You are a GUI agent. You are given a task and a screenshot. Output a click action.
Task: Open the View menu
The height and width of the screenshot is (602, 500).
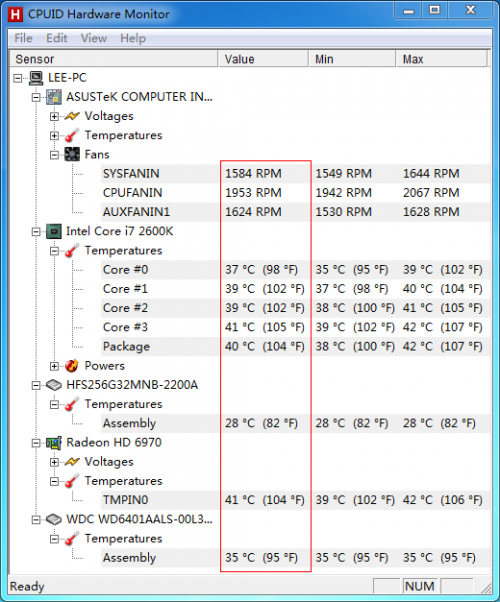click(94, 38)
